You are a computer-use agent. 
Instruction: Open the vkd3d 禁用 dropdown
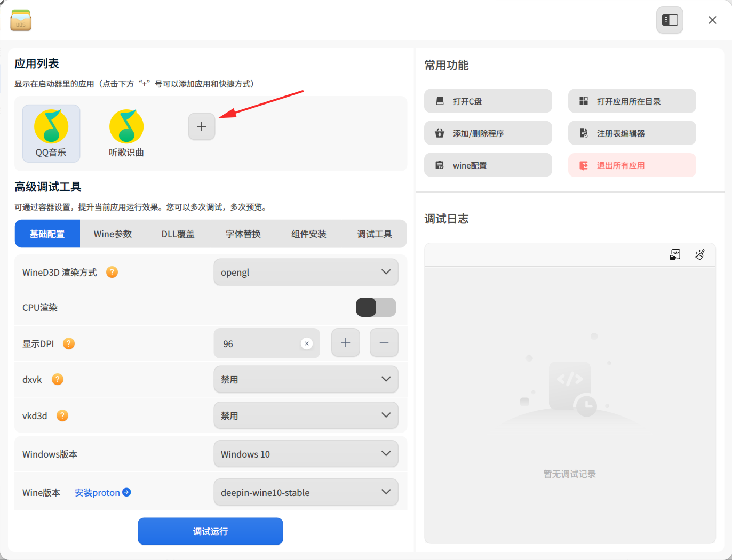[306, 415]
